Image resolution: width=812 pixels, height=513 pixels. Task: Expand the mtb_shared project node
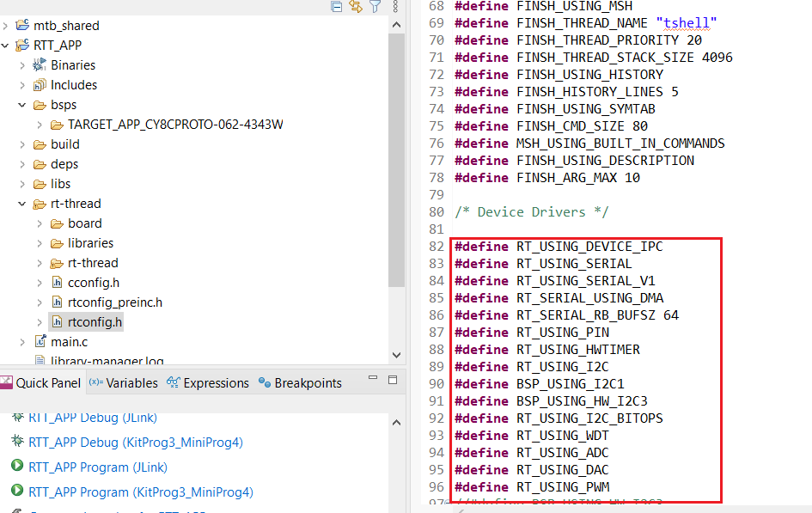(7, 25)
